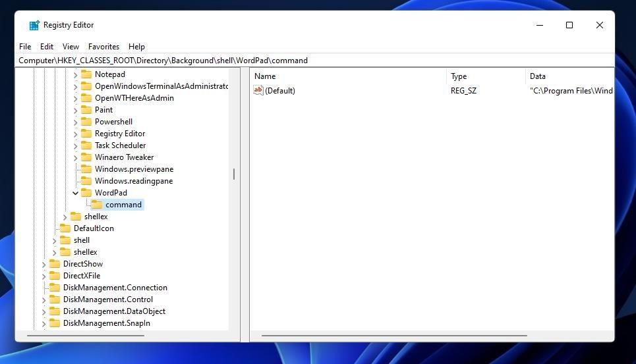Select the DirectShow key label
Screen dimensions: 636x364
[x=83, y=264]
